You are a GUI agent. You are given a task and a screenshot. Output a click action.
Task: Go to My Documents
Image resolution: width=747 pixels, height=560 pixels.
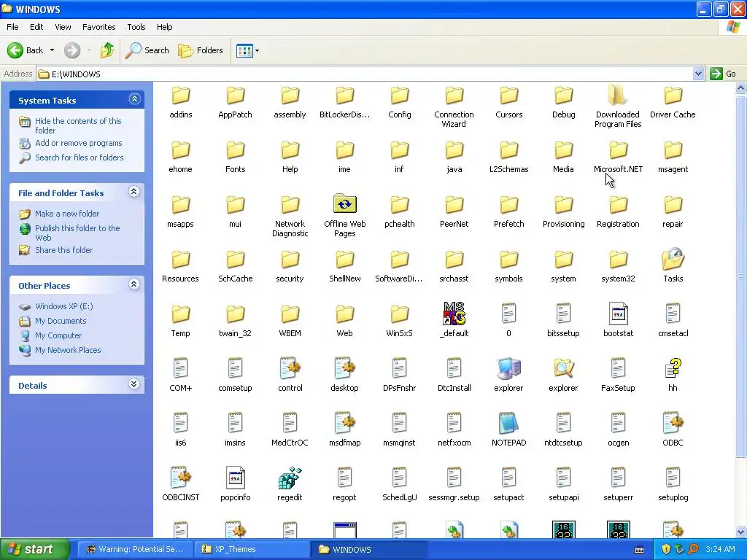click(61, 321)
